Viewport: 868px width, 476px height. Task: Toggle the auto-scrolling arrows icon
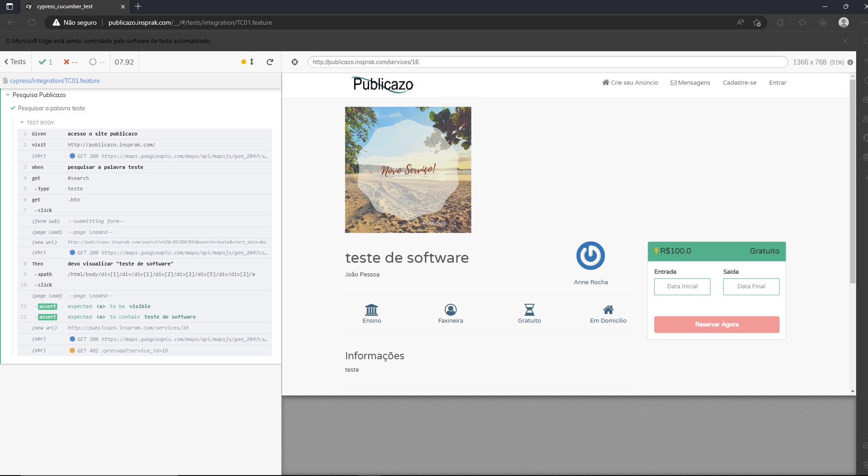coord(252,62)
